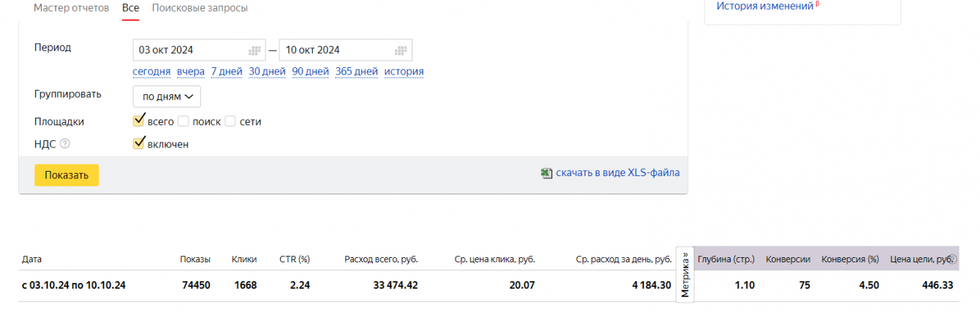Open the 'История изменений' link
This screenshot has width=980, height=312.
click(765, 6)
